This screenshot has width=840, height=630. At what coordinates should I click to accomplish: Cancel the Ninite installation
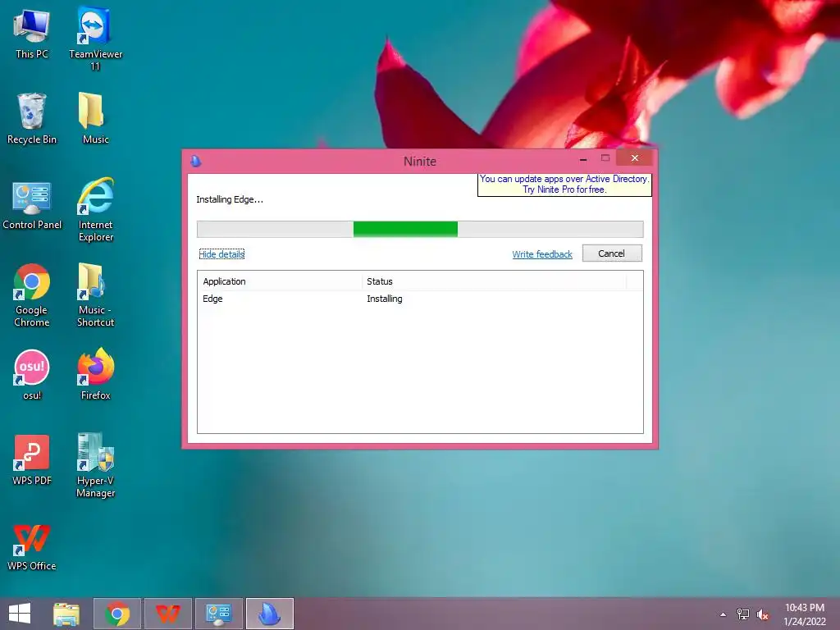tap(612, 253)
